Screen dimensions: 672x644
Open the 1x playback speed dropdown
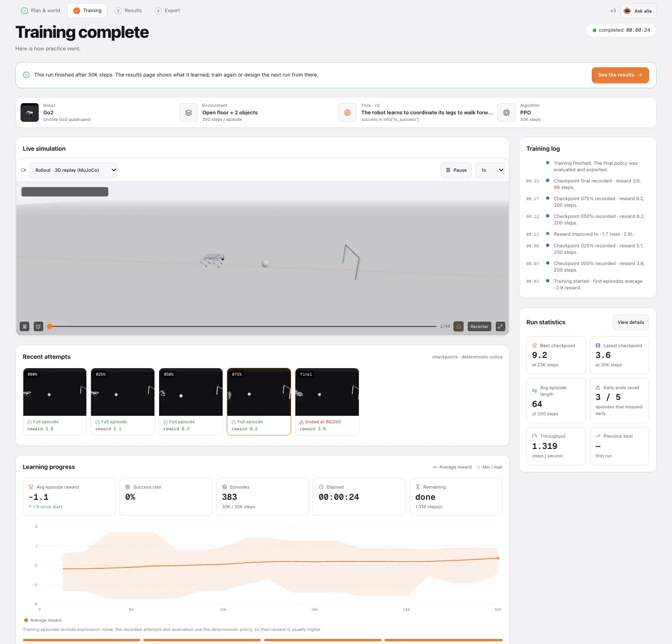click(x=490, y=170)
